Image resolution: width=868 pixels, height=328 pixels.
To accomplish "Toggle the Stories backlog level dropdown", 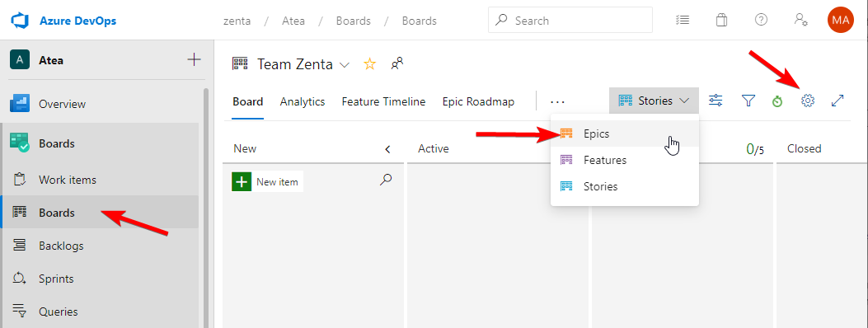I will click(654, 101).
